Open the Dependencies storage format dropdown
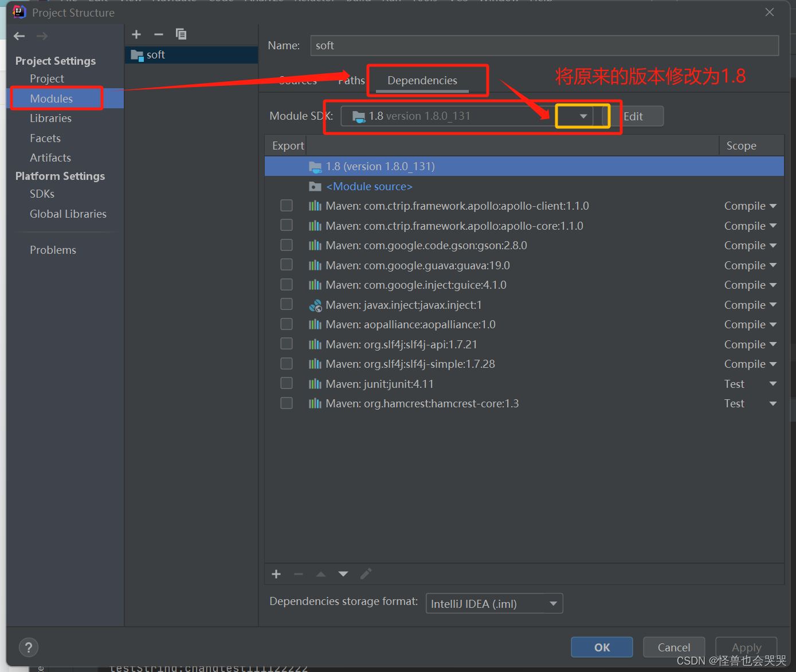Viewport: 796px width, 672px height. 552,603
